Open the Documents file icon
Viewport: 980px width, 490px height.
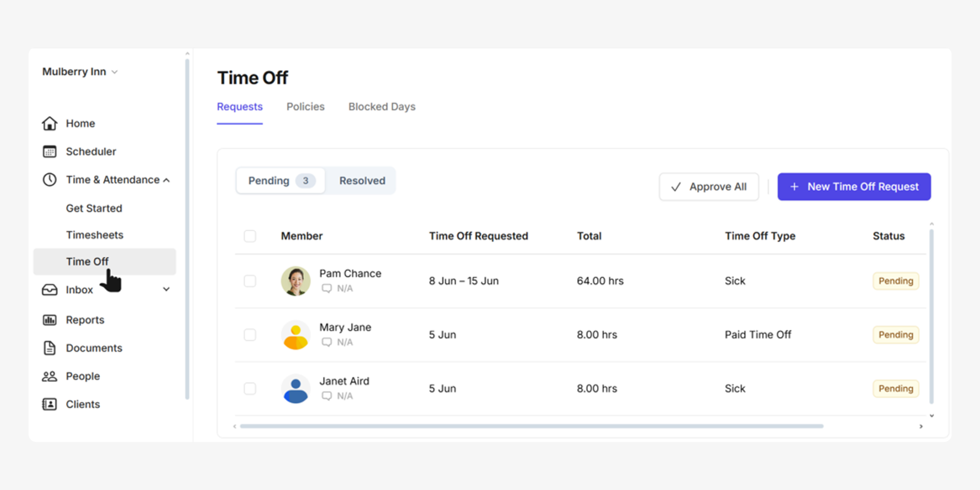pos(49,348)
